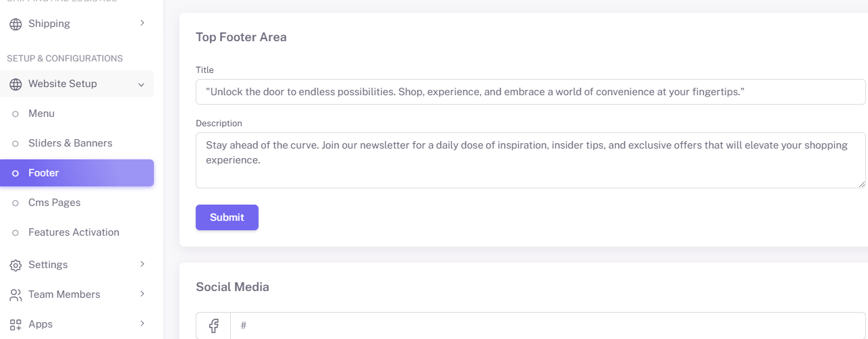
Task: Expand the Settings submenu arrow
Action: point(142,264)
